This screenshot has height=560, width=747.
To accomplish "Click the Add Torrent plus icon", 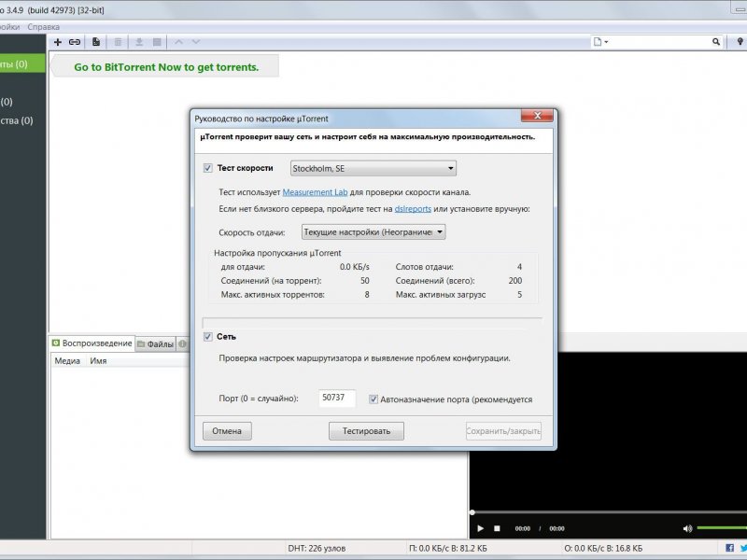I will coord(58,42).
